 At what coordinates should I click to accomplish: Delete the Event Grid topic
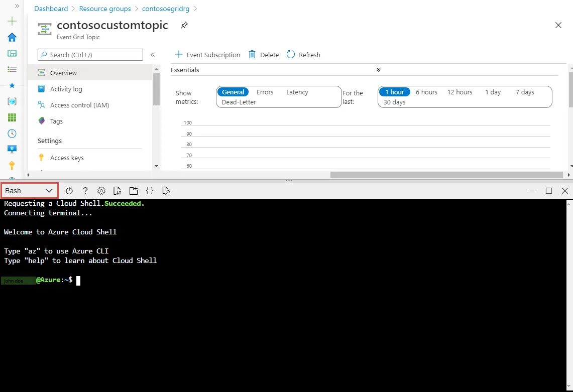[x=264, y=55]
